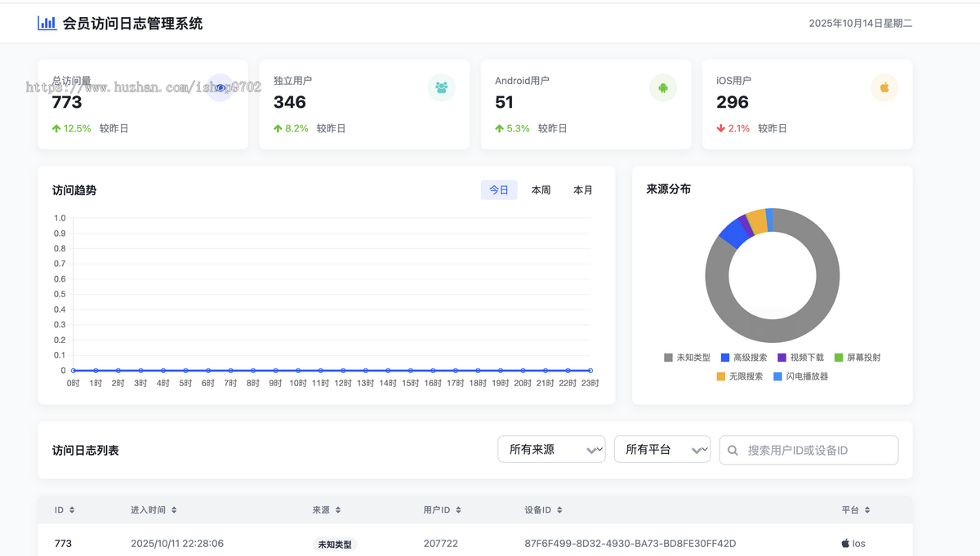Click the 296 iOS用户 value

point(733,102)
